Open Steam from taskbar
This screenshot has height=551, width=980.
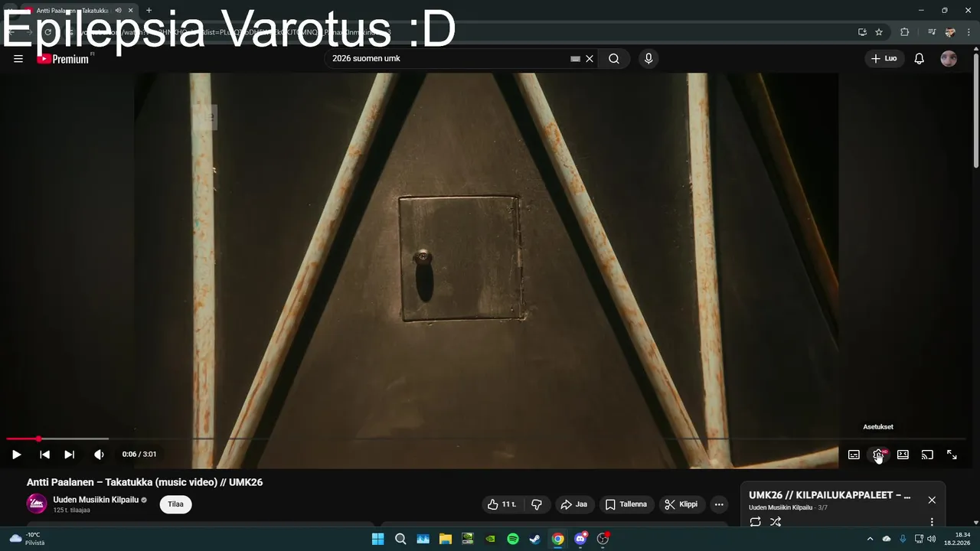535,539
